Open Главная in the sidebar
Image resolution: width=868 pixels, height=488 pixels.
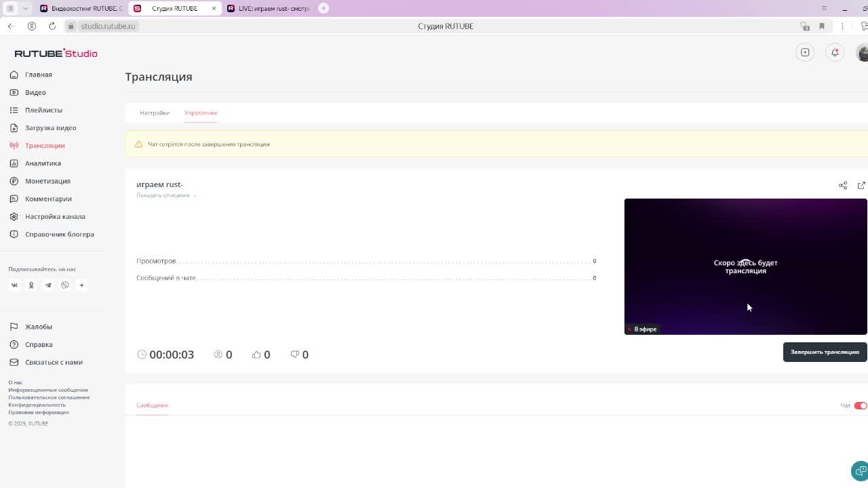coord(39,75)
